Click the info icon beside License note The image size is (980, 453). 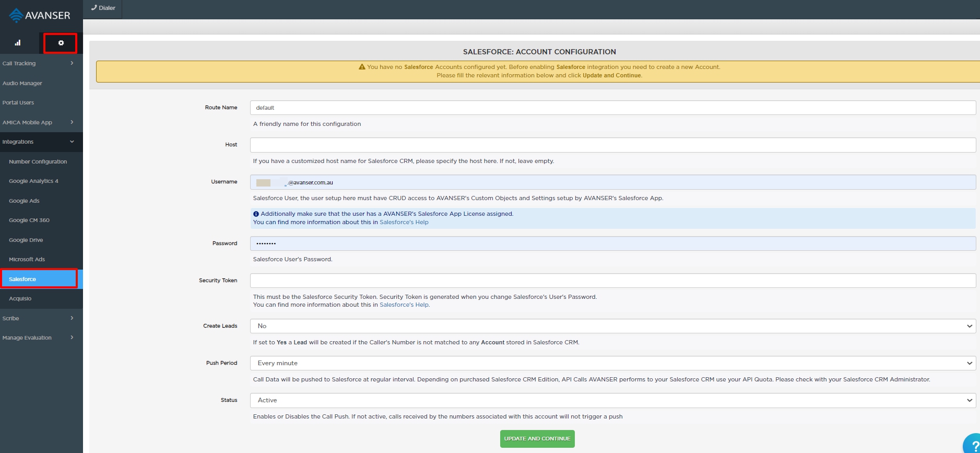pyautogui.click(x=256, y=214)
